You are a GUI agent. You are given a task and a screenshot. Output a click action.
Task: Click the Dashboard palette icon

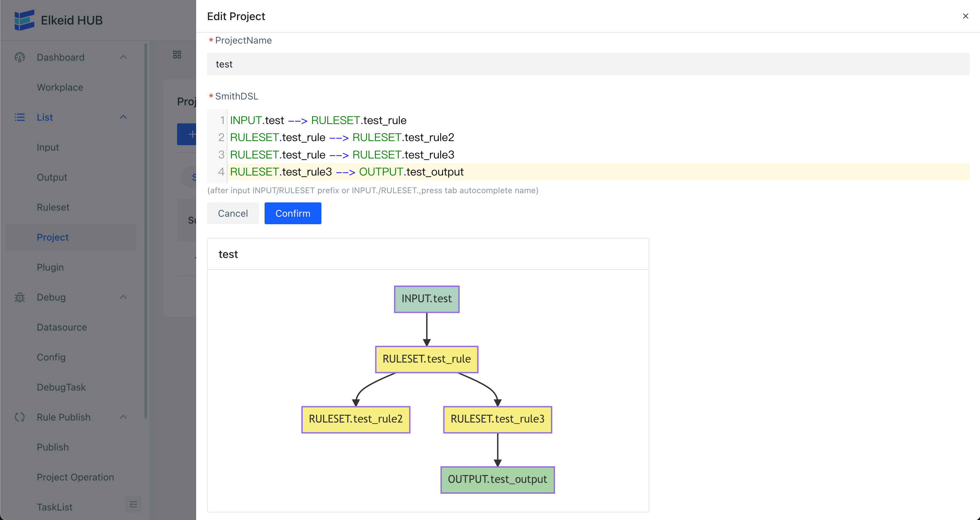tap(20, 57)
